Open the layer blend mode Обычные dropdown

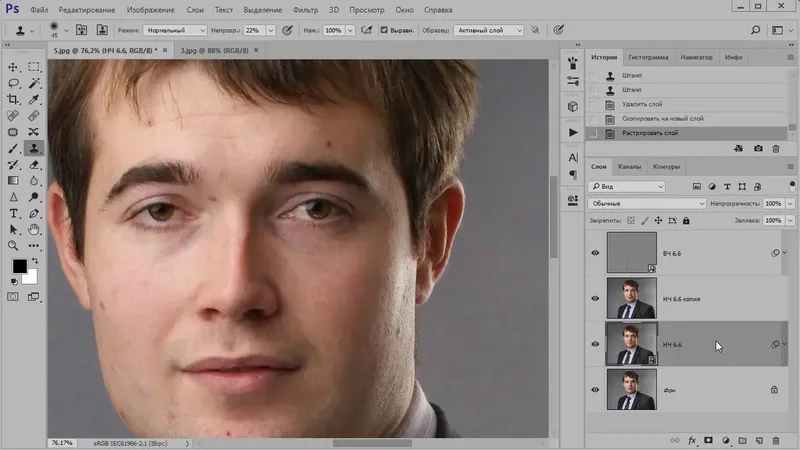[647, 204]
